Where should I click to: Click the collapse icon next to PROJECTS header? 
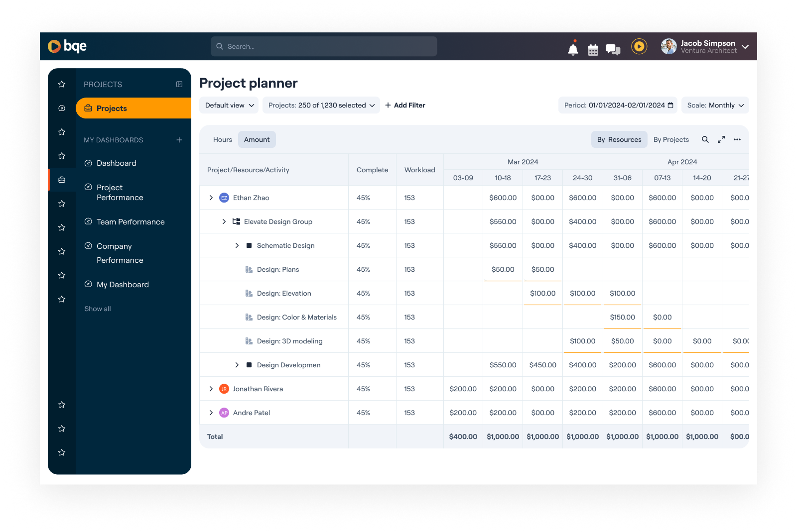179,84
